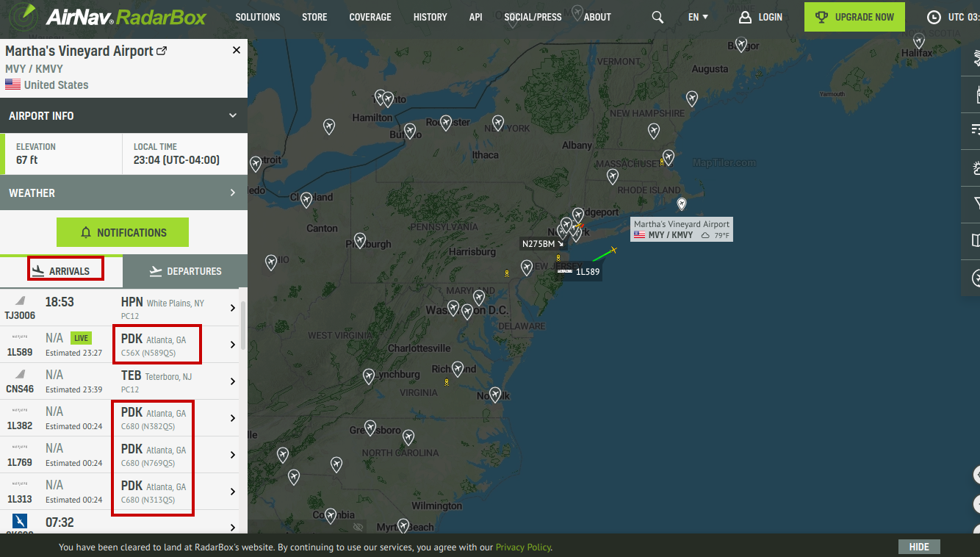
Task: Select the airport marker at Cleveland
Action: pyautogui.click(x=306, y=198)
